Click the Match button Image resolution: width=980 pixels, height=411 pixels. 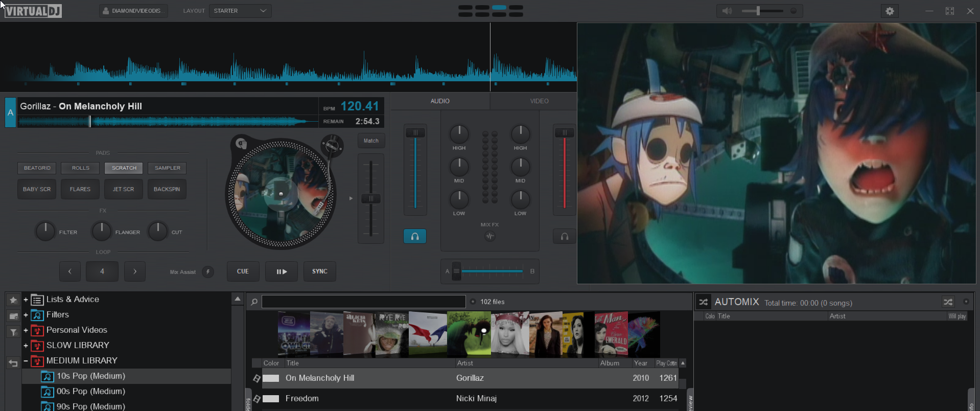(371, 141)
